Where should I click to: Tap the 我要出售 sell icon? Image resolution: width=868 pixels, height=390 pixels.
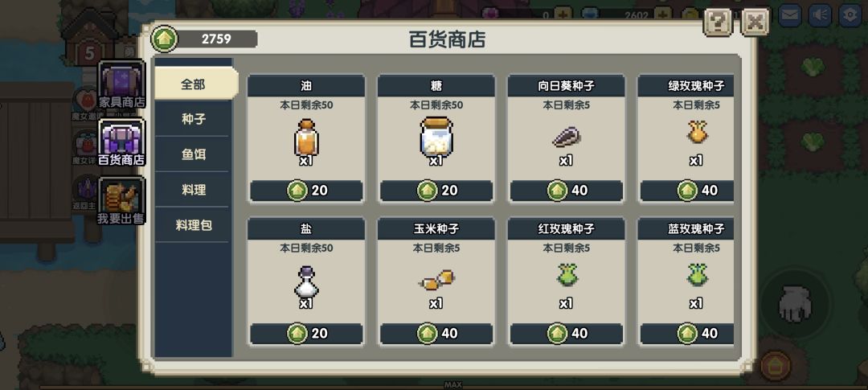pos(122,201)
